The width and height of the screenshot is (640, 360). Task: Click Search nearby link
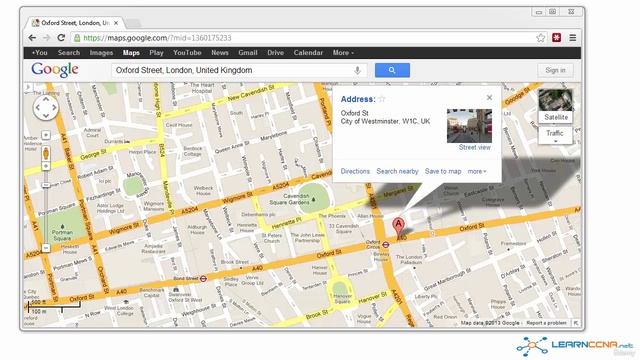397,171
